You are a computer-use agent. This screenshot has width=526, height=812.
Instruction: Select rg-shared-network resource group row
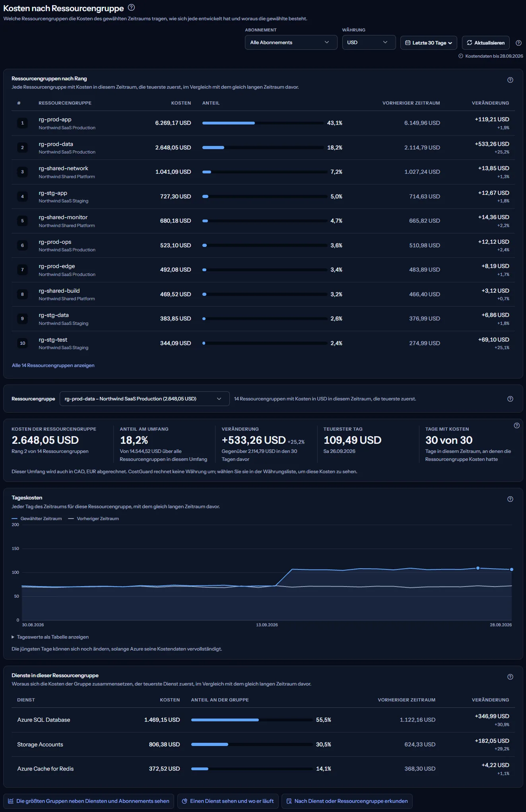263,172
